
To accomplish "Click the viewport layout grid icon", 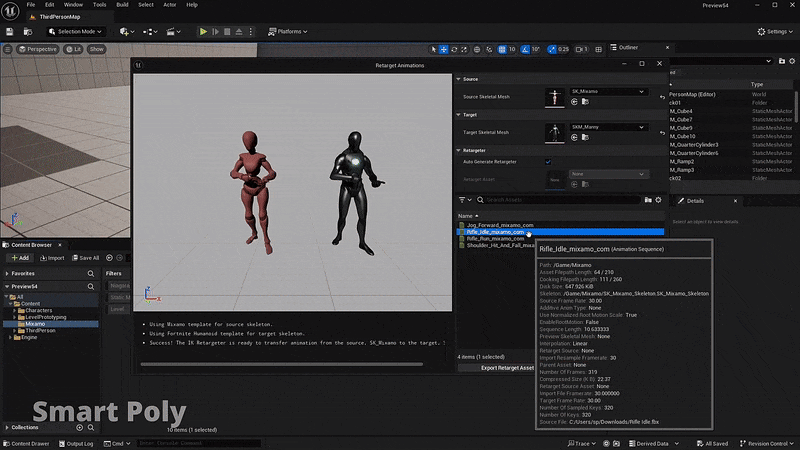I will click(x=598, y=49).
